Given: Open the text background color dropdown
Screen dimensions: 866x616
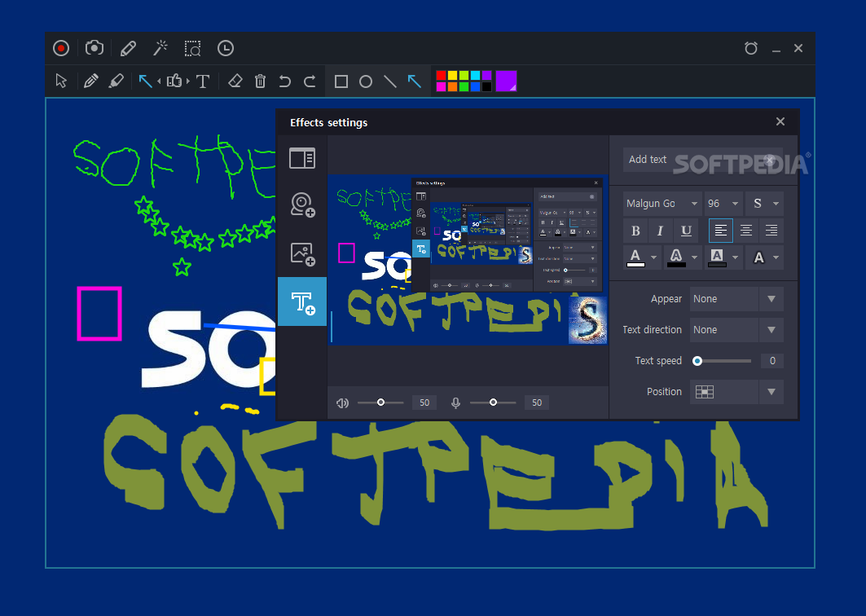Looking at the screenshot, I should (x=723, y=257).
